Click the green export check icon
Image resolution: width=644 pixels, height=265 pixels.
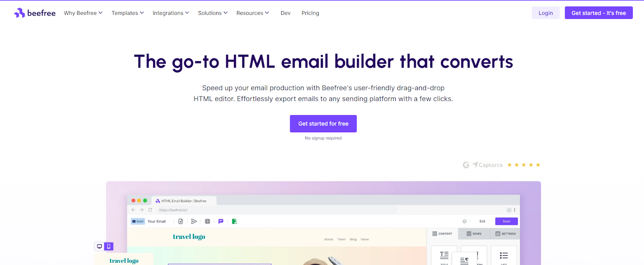pyautogui.click(x=234, y=221)
